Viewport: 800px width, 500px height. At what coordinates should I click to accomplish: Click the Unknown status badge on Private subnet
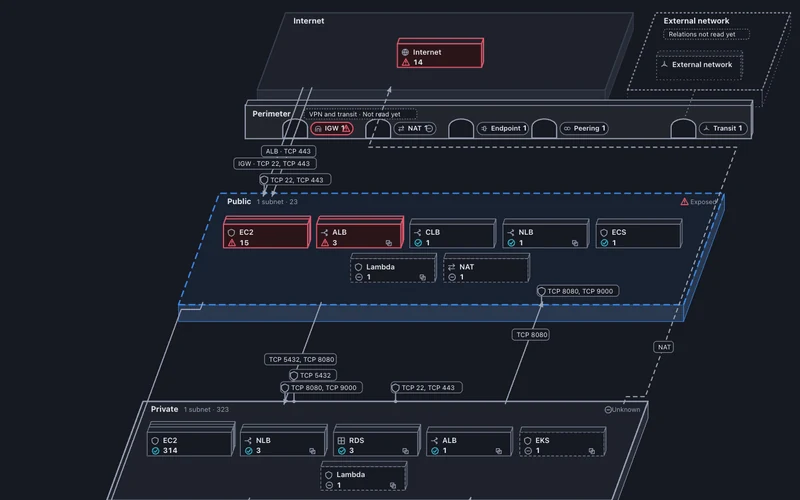tap(622, 410)
